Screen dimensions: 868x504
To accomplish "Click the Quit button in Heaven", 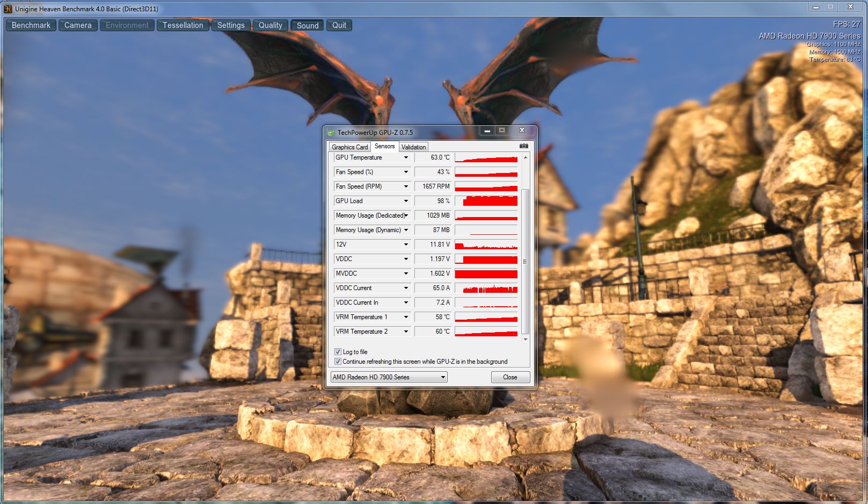I will (339, 25).
